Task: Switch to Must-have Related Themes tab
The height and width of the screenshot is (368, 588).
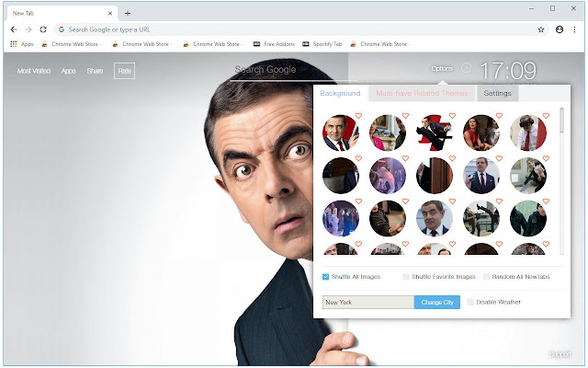Action: point(422,93)
